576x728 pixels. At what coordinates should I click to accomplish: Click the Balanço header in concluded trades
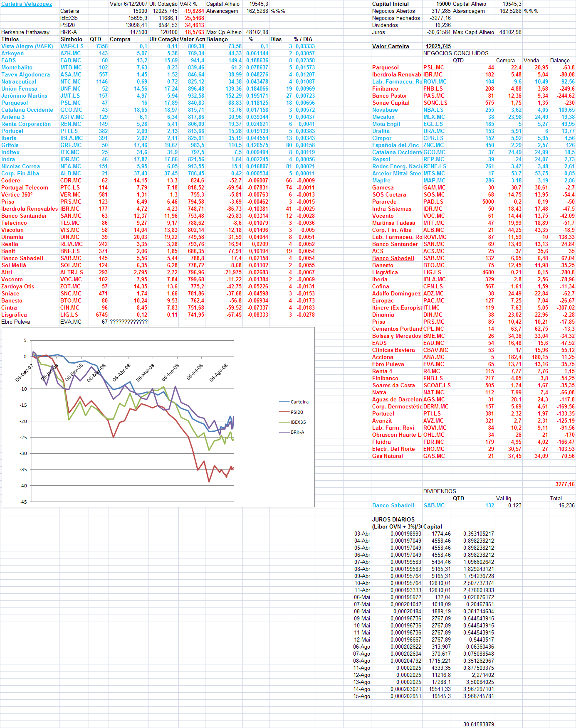(560, 61)
